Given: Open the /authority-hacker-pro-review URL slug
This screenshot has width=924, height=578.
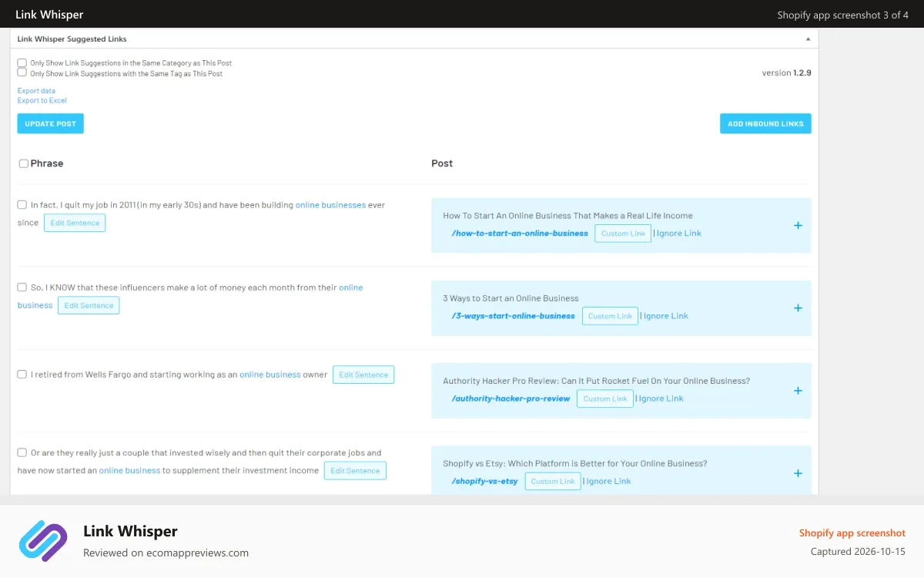Looking at the screenshot, I should click(511, 398).
